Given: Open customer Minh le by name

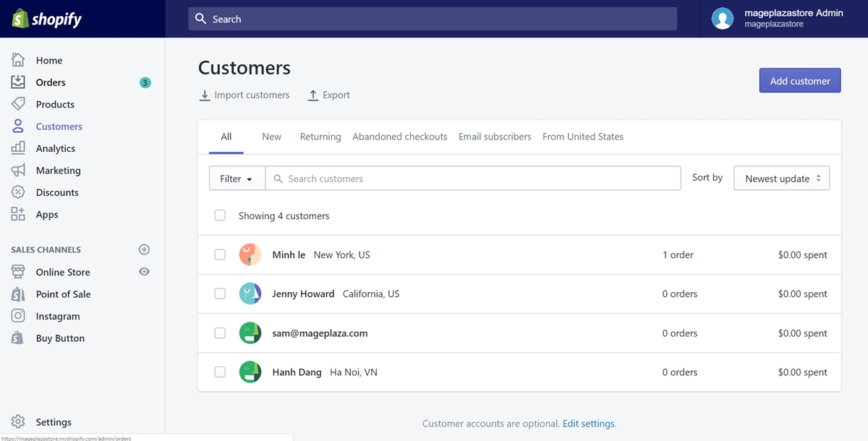Looking at the screenshot, I should pyautogui.click(x=289, y=255).
